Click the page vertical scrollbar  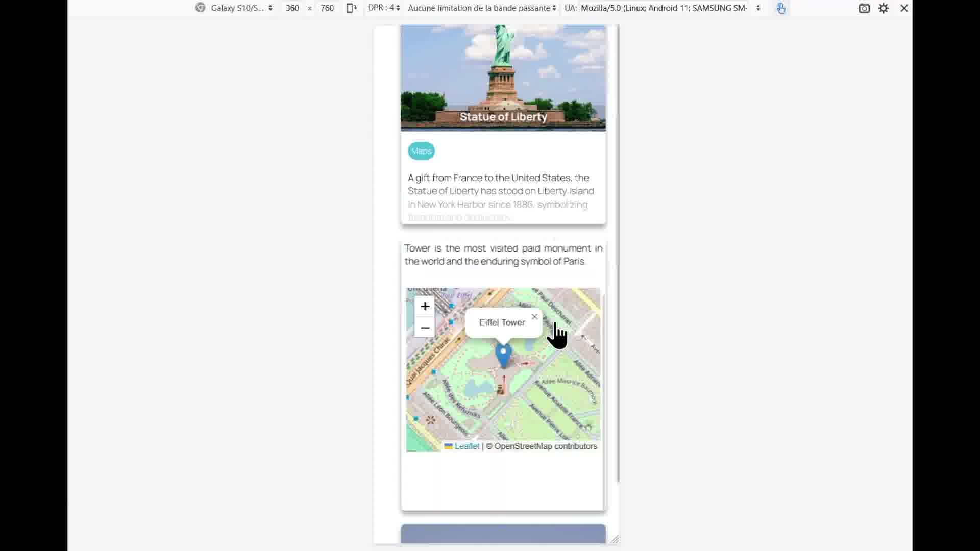(x=618, y=253)
